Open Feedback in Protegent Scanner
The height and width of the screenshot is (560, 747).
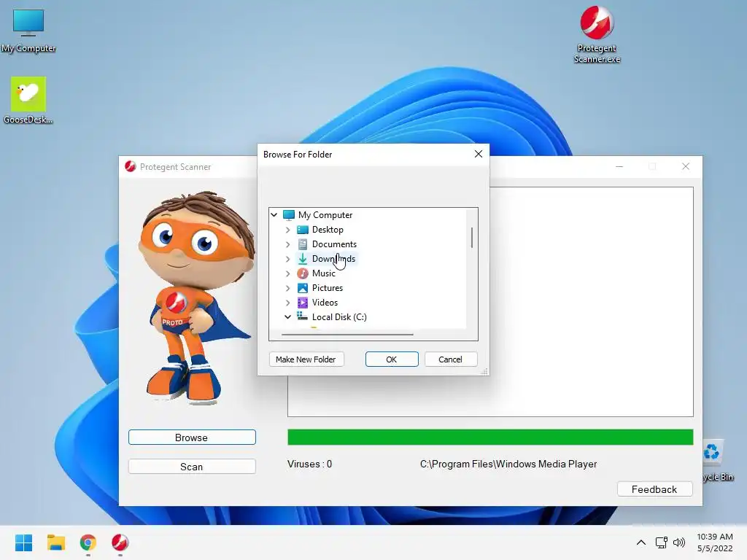(x=654, y=489)
